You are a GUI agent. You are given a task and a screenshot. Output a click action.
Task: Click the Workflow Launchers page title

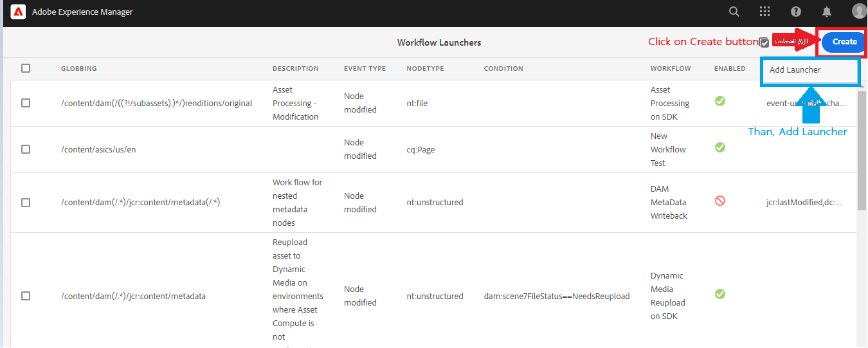click(439, 42)
